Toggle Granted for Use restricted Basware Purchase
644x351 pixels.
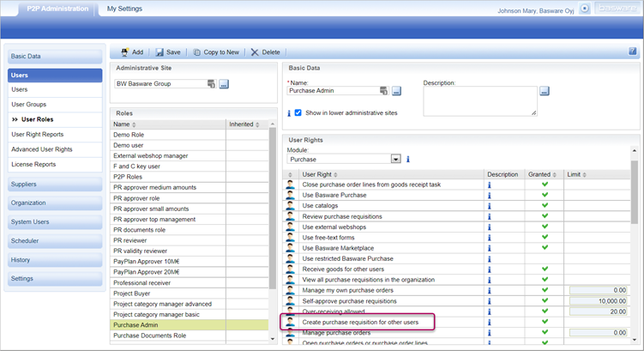pos(545,258)
